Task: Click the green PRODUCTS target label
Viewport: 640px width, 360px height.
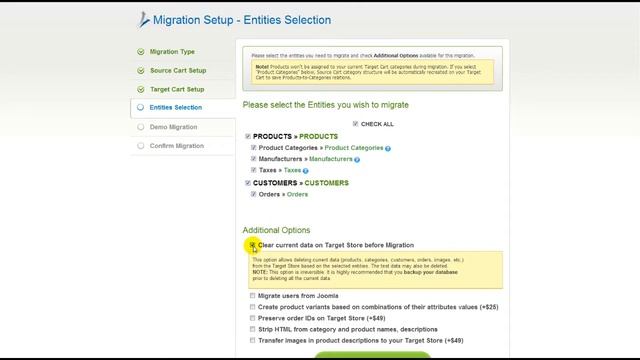Action: pyautogui.click(x=318, y=136)
